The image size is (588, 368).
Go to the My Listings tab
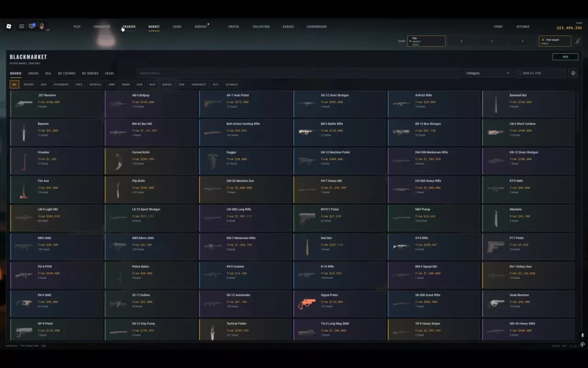coord(67,74)
